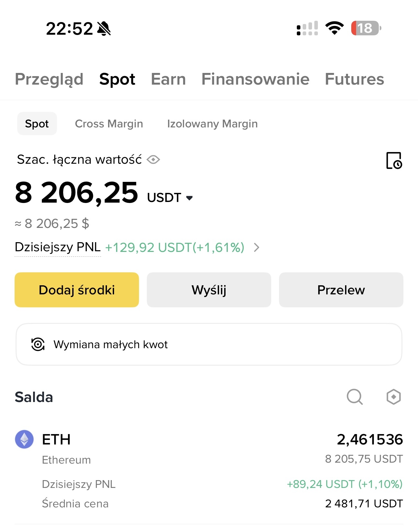Open USDT currency dropdown arrow
The width and height of the screenshot is (418, 532).
pos(190,198)
